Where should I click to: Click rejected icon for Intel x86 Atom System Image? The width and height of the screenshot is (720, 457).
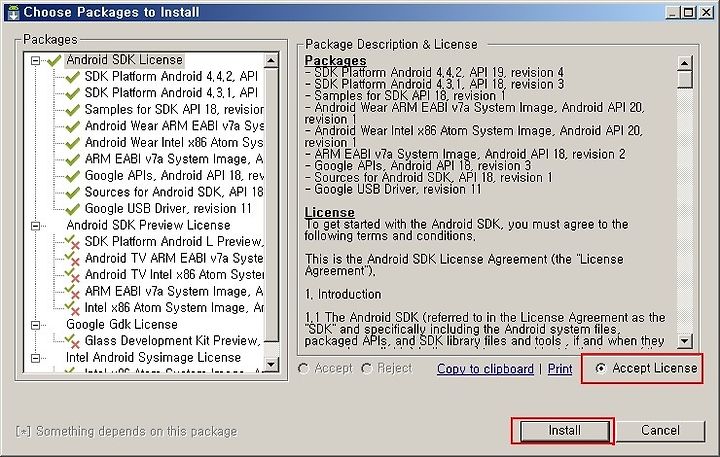[x=72, y=308]
